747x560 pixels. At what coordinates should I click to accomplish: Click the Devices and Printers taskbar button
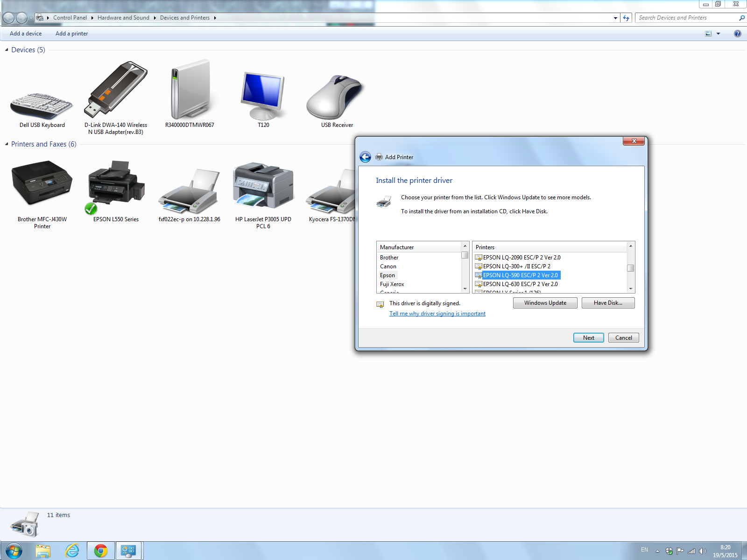click(129, 551)
